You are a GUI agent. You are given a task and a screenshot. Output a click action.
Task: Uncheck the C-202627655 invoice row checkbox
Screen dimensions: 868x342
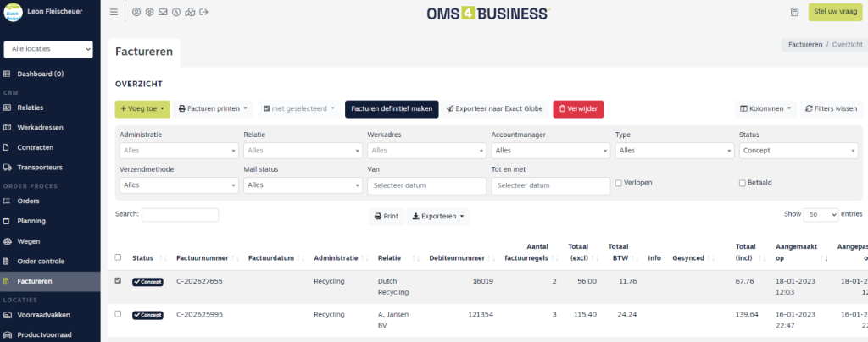[118, 280]
